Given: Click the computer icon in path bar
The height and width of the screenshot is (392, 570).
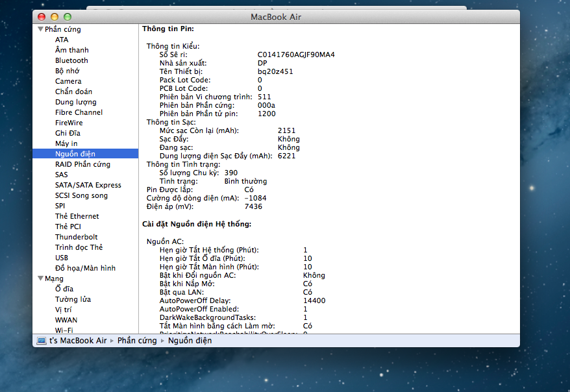Looking at the screenshot, I should click(42, 341).
